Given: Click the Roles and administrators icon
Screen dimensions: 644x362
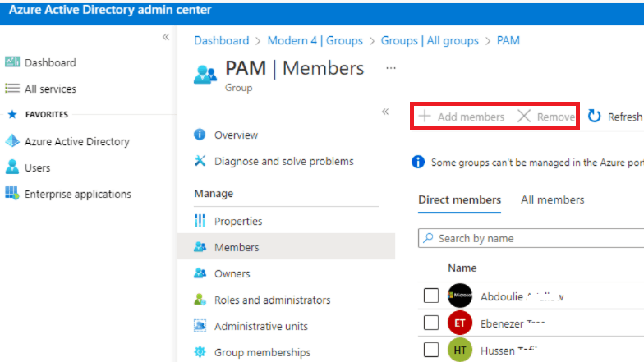Looking at the screenshot, I should coord(200,299).
